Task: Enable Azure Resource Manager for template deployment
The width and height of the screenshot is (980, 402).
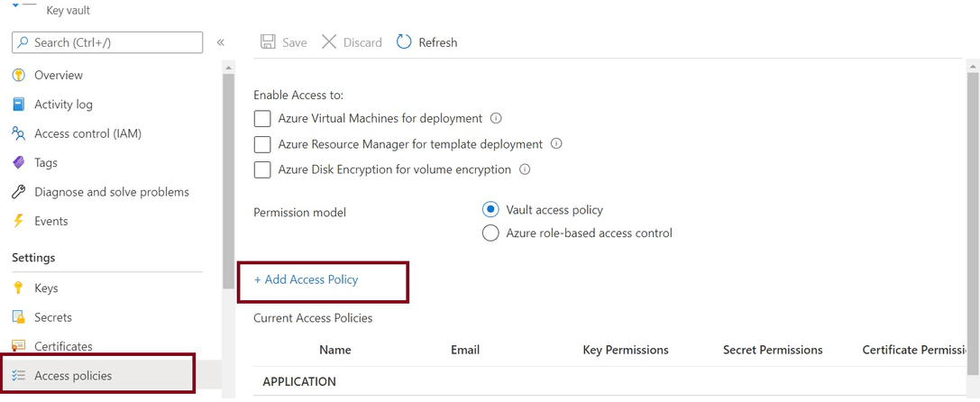Action: click(262, 144)
